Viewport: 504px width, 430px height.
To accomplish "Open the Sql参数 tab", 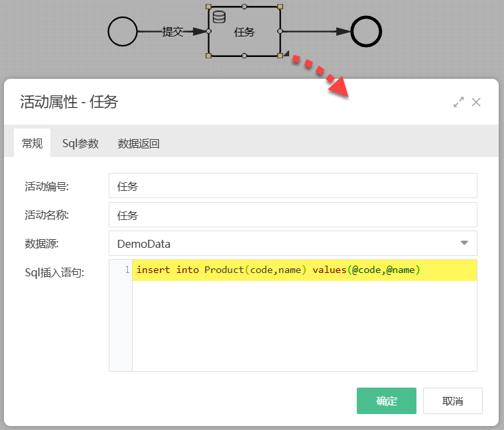I will point(80,143).
